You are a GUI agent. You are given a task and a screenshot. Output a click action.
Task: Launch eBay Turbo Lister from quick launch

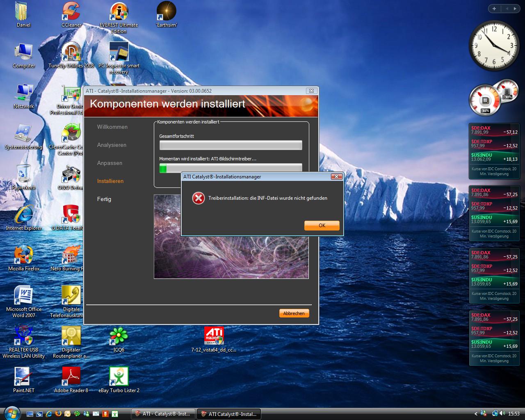point(115,414)
